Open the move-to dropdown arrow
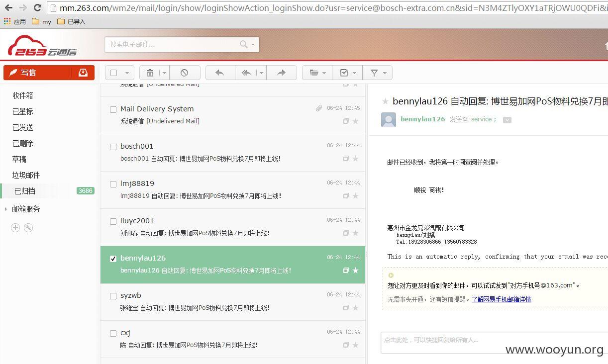This screenshot has width=608, height=364. (x=324, y=73)
